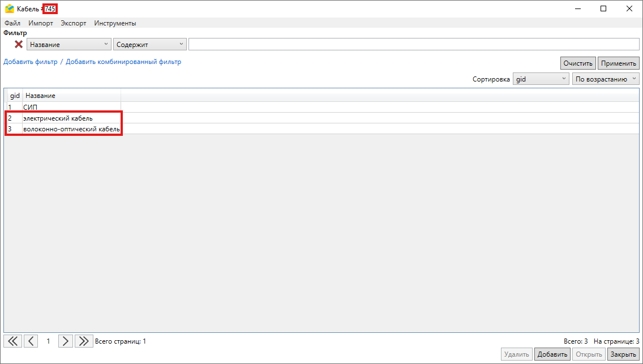Open the gid sorting field dropdown
643x364 pixels.
(541, 79)
